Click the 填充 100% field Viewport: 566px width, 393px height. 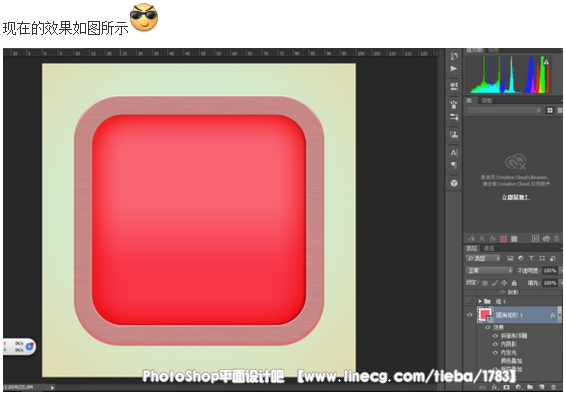(550, 283)
